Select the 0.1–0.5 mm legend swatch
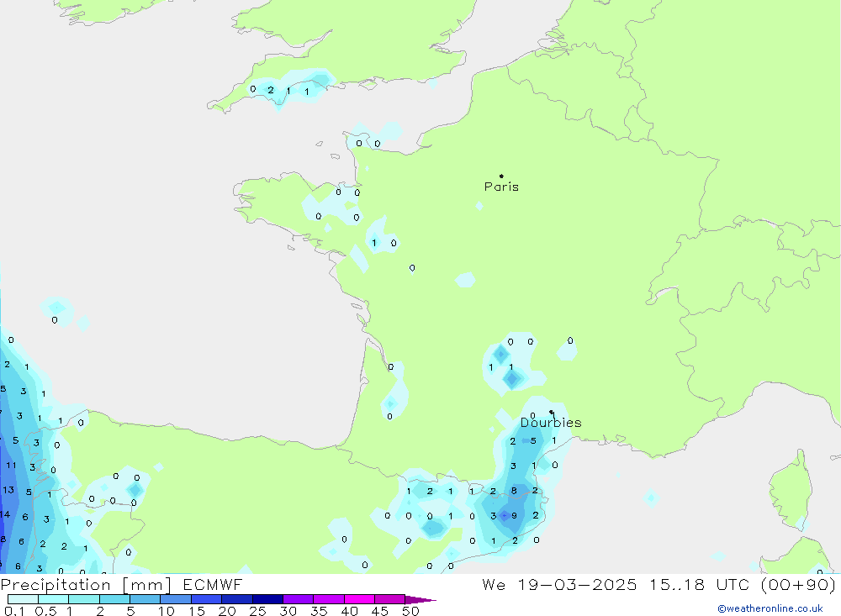Screen dimensions: 841x616 click(23, 599)
